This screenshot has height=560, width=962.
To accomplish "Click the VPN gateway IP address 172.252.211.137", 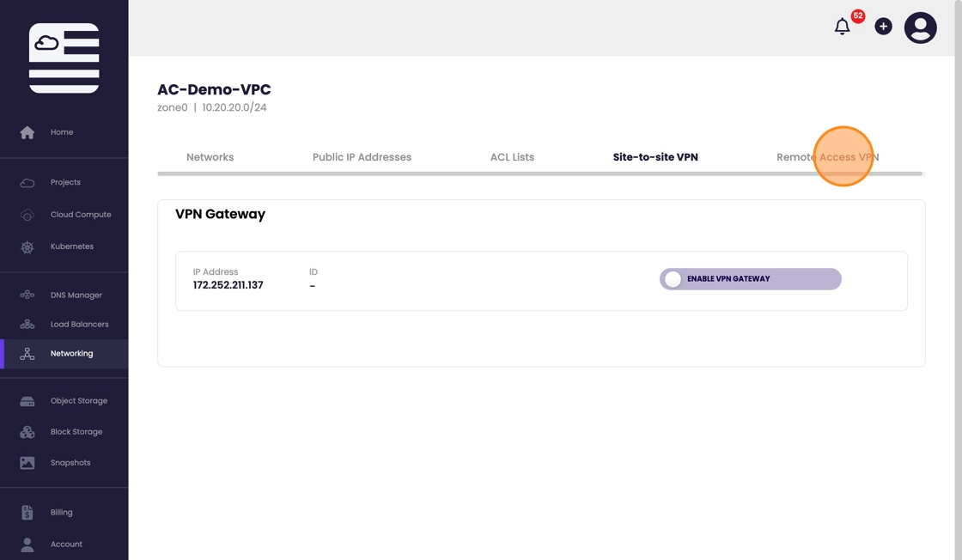I will click(228, 285).
